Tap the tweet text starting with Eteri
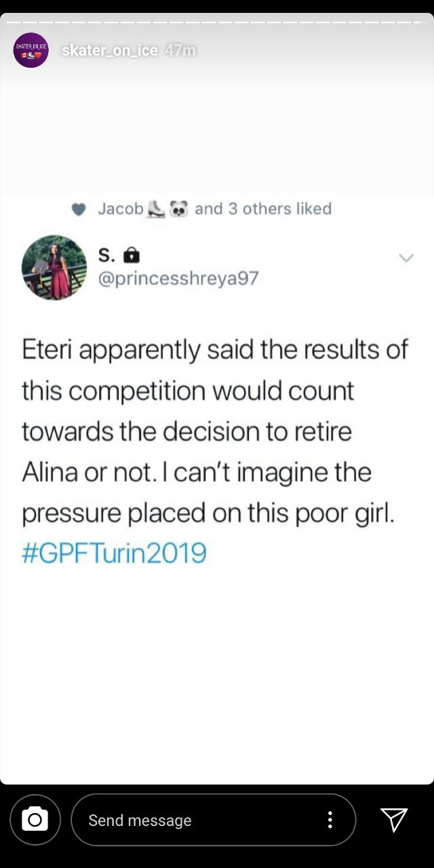This screenshot has height=868, width=434. tap(216, 431)
